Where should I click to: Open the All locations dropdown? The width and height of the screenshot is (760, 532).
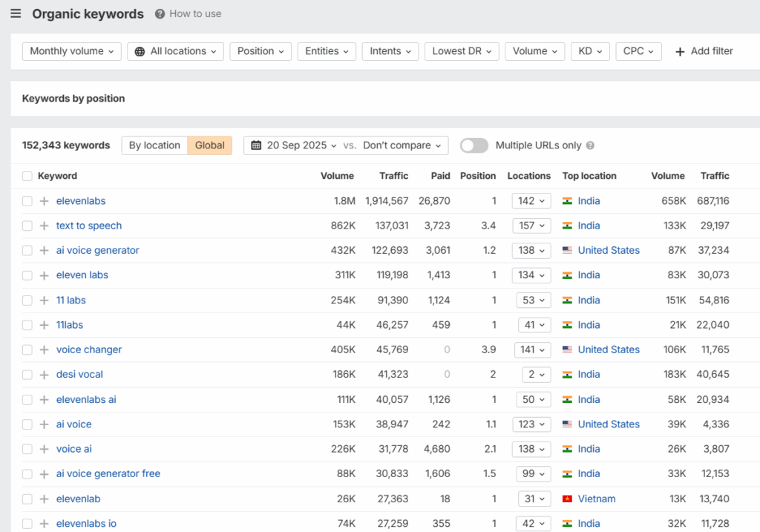pos(175,51)
